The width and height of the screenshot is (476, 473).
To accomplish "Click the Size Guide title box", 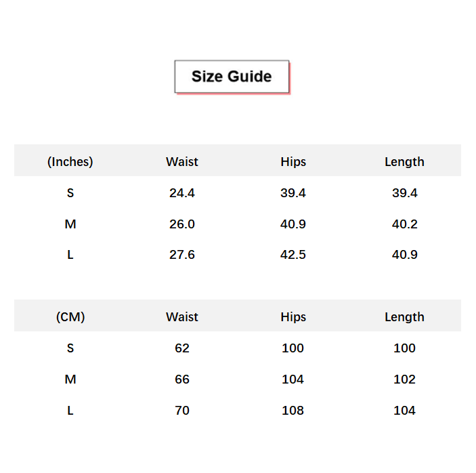I will tap(232, 77).
